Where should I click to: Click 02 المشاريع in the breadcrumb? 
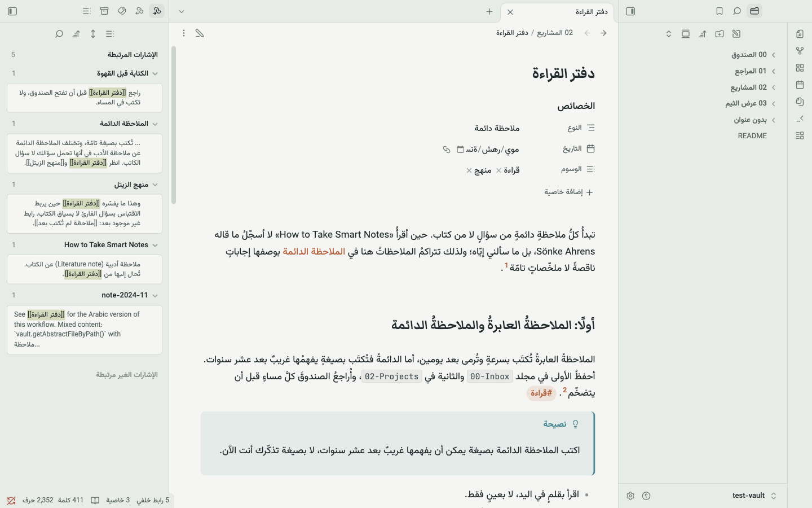[555, 33]
